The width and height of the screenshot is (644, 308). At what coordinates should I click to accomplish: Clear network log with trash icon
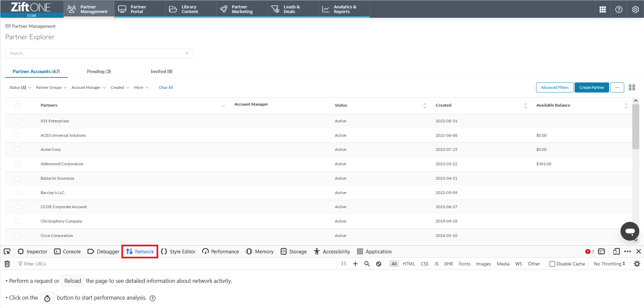click(x=7, y=264)
